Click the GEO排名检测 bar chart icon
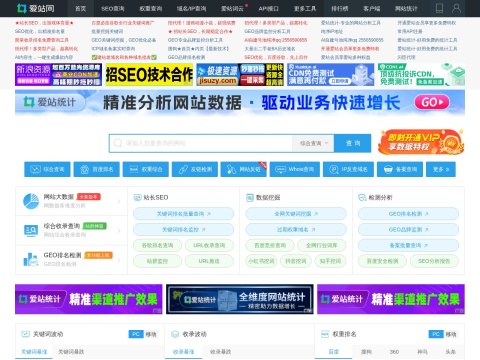Screen dimensions: 480x360 [31, 259]
